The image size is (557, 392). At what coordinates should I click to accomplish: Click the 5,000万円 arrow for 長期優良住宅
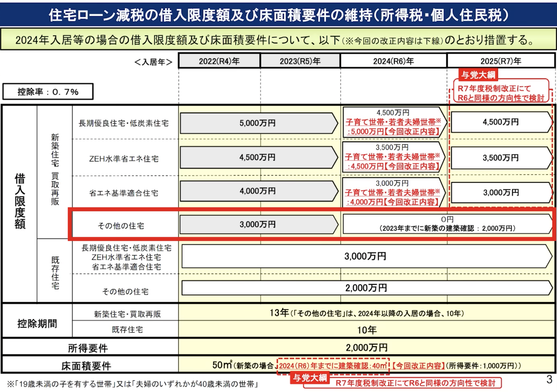pyautogui.click(x=259, y=123)
